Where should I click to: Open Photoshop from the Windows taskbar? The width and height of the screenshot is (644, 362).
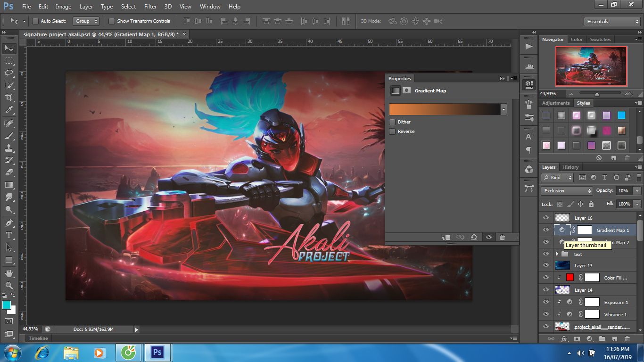(x=157, y=353)
